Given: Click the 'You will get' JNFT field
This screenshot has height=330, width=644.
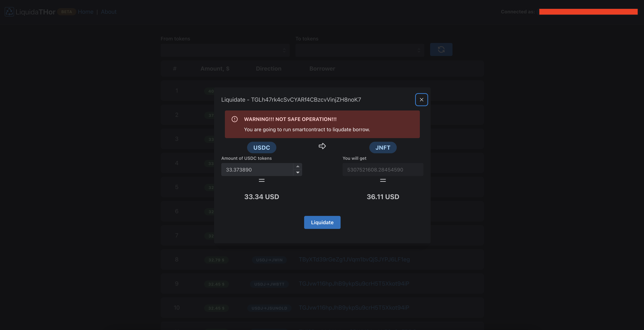Looking at the screenshot, I should [382, 170].
